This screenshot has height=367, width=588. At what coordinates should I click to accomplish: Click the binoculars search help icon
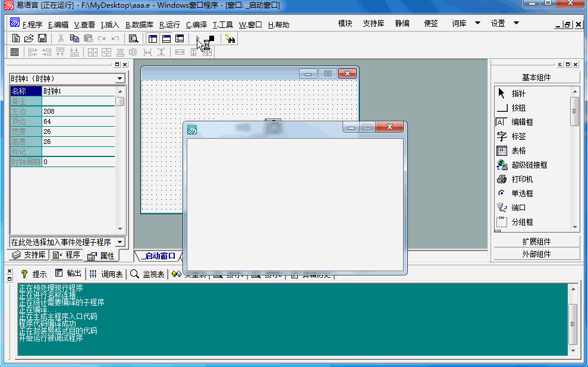click(231, 39)
